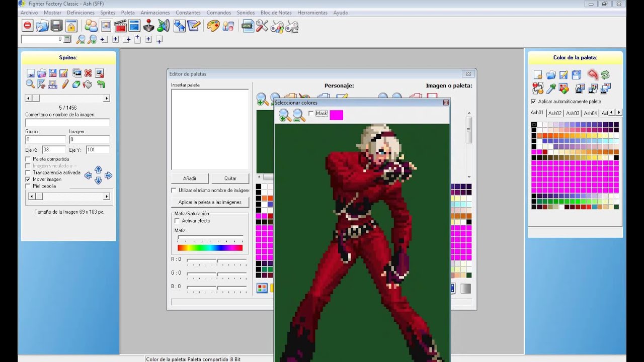Screen dimensions: 644x362
Task: Open palette file with folder icon
Action: pyautogui.click(x=551, y=75)
